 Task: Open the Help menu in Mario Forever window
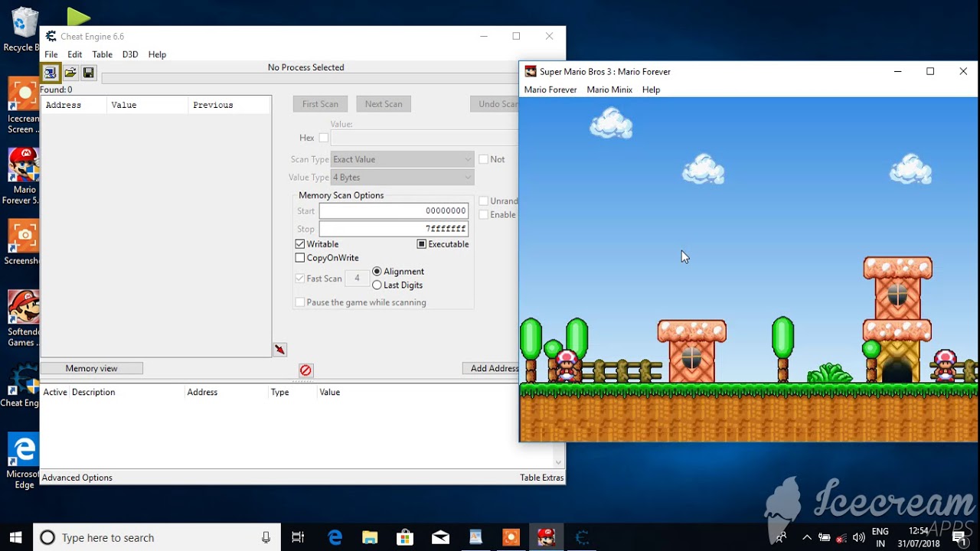[651, 90]
